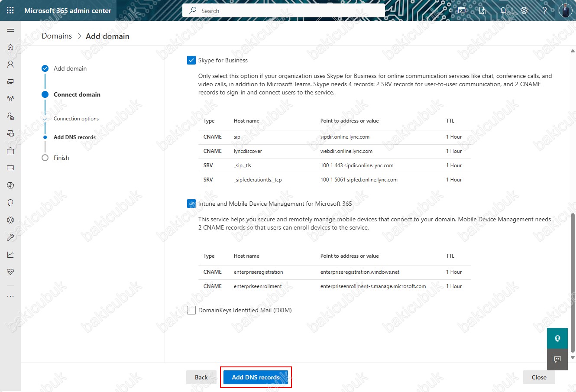Select value sipdir.online.lync.com
This screenshot has height=392, width=576.
pos(345,137)
